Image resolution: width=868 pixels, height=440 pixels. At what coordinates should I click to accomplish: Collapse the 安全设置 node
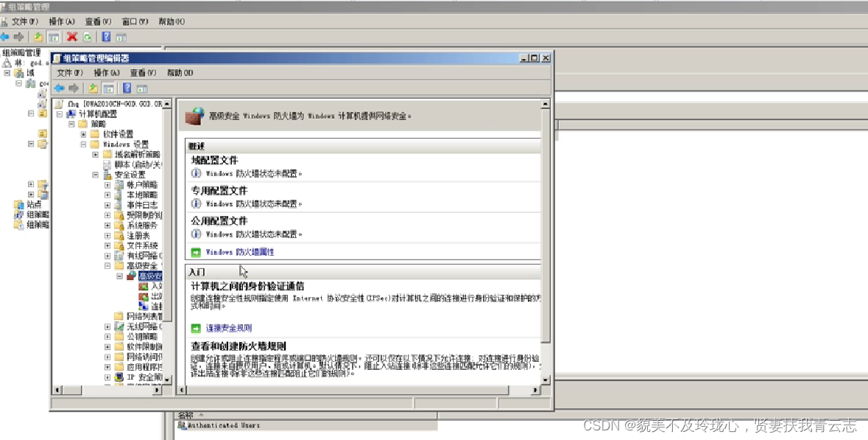tap(95, 175)
